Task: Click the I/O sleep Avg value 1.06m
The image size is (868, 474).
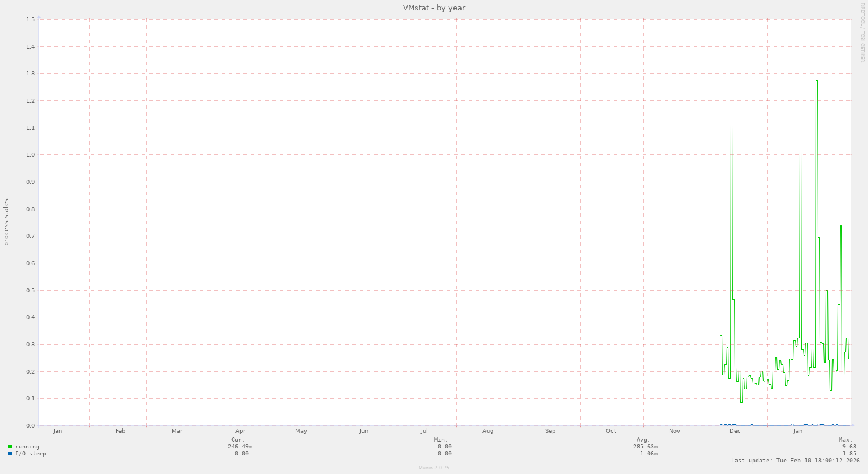Action: (648, 454)
